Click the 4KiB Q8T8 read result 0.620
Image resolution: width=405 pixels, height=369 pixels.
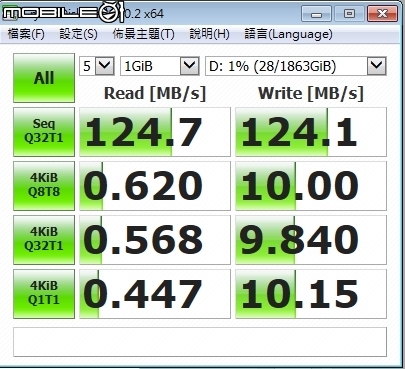[155, 186]
